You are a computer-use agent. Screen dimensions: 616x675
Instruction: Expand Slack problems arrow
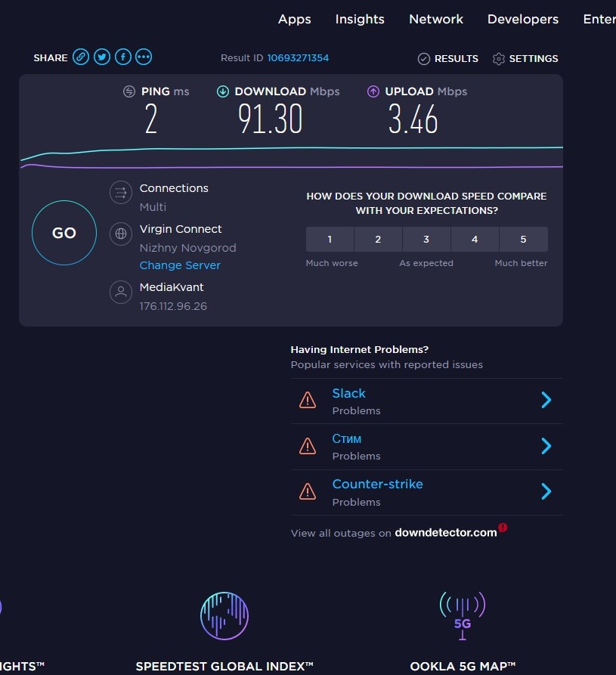546,401
